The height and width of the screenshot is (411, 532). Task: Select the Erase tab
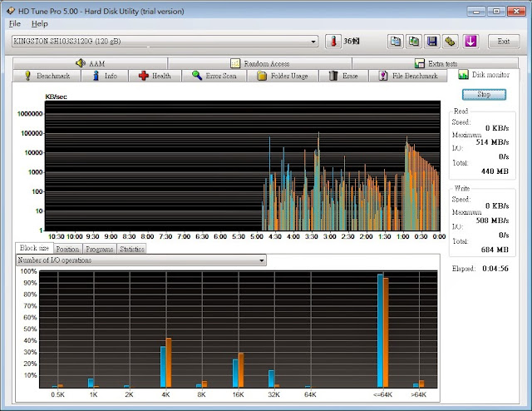343,76
